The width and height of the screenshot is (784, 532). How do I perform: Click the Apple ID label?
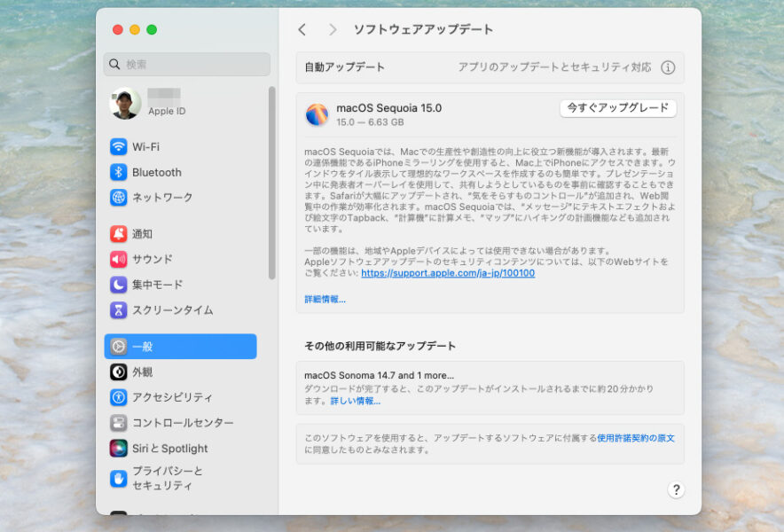pyautogui.click(x=167, y=111)
